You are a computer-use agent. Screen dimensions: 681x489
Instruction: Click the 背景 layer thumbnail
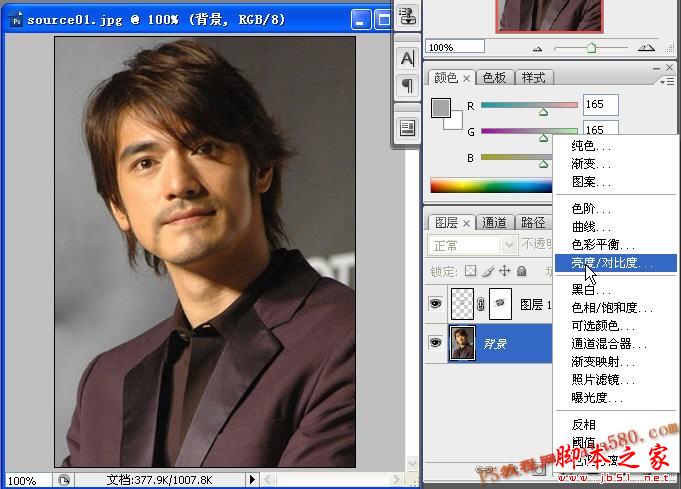462,343
